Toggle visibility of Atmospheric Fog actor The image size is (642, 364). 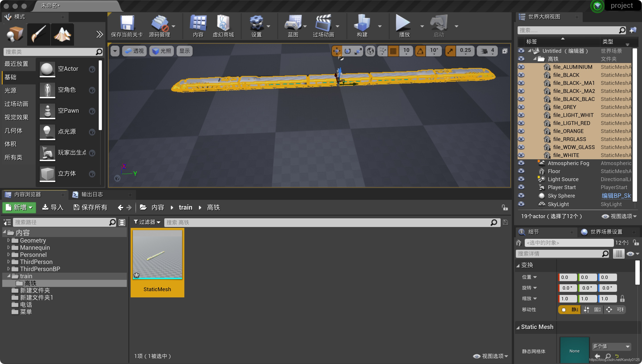522,163
